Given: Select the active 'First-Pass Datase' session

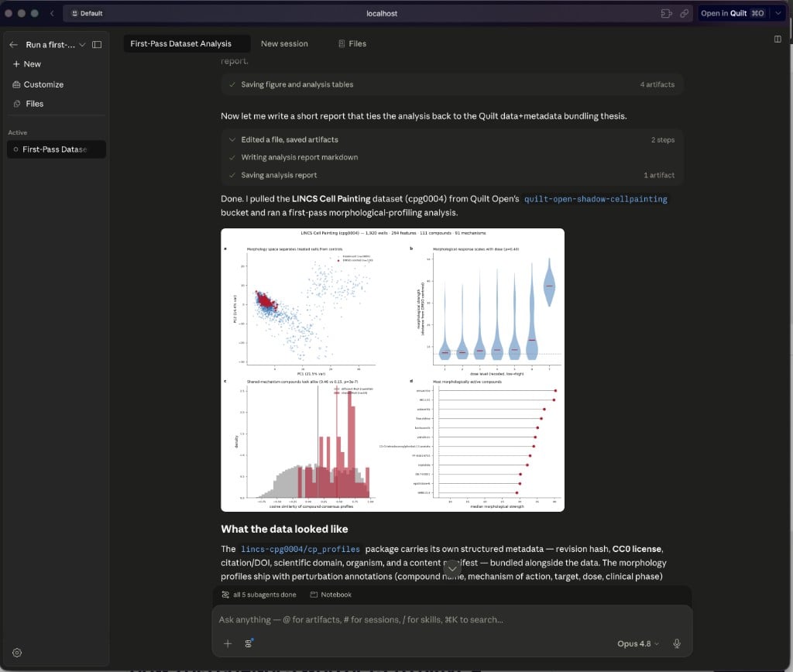Looking at the screenshot, I should [56, 149].
